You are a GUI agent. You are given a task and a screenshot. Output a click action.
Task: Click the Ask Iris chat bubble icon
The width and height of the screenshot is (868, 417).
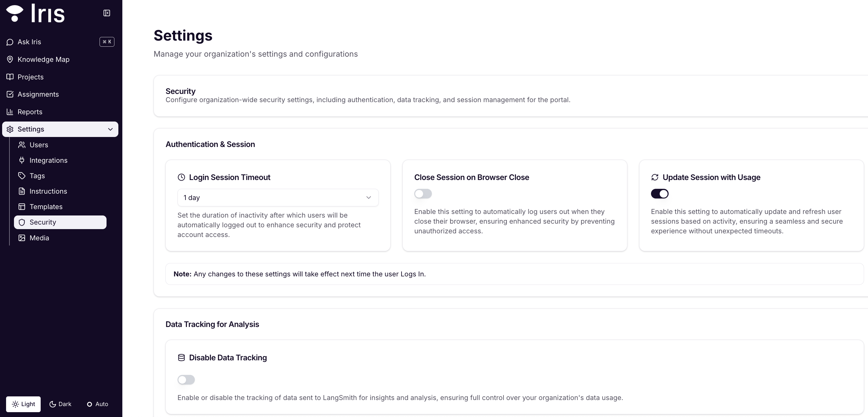pyautogui.click(x=10, y=42)
